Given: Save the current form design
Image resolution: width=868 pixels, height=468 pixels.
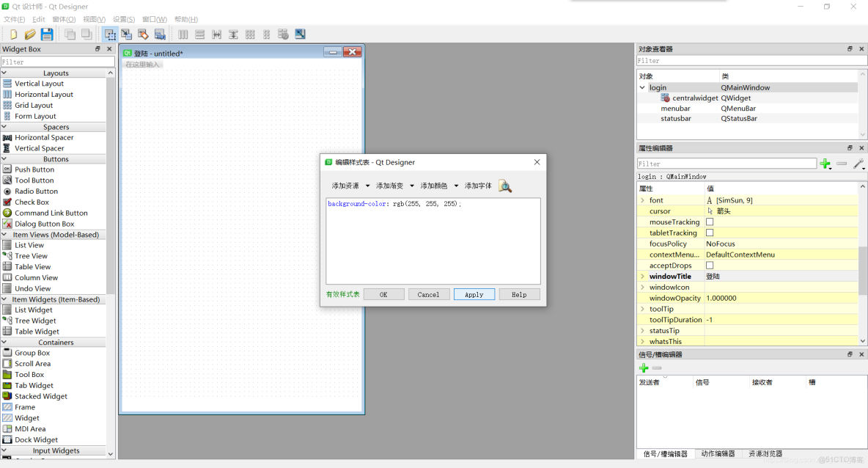Looking at the screenshot, I should [x=46, y=34].
